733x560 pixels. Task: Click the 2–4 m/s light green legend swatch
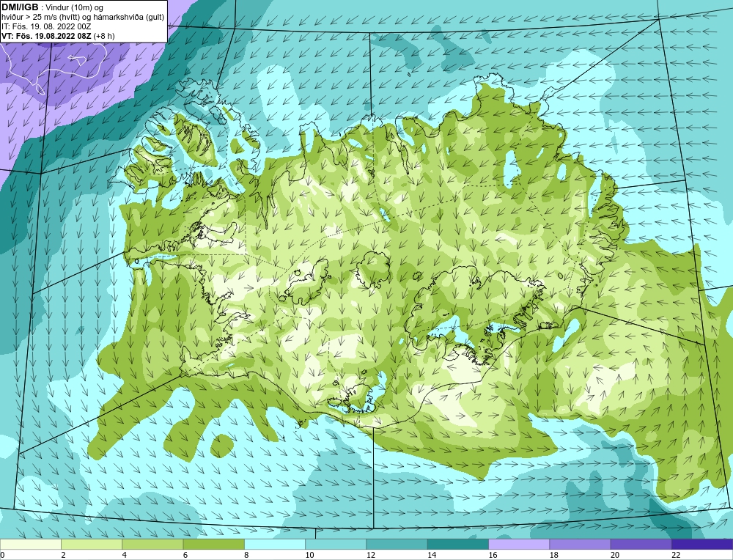pyautogui.click(x=92, y=544)
